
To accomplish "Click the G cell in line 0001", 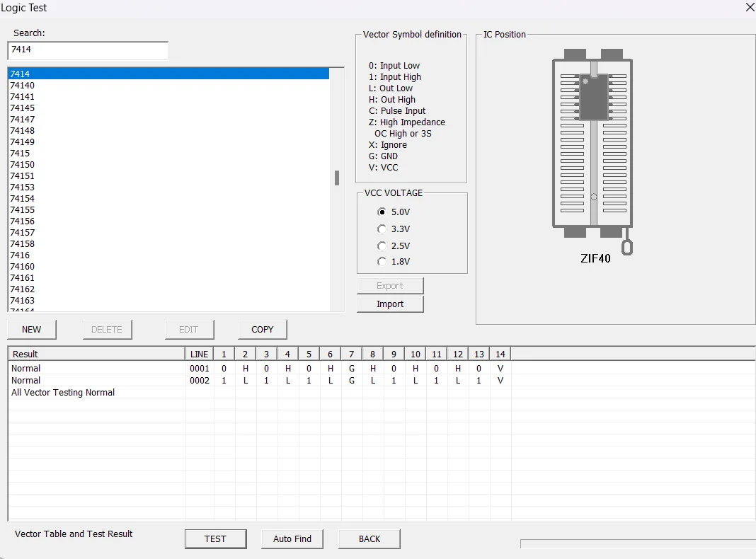I will (x=352, y=368).
